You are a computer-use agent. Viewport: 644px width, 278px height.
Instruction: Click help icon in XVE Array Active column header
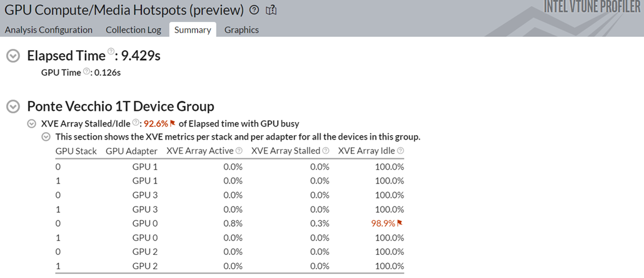pos(239,151)
